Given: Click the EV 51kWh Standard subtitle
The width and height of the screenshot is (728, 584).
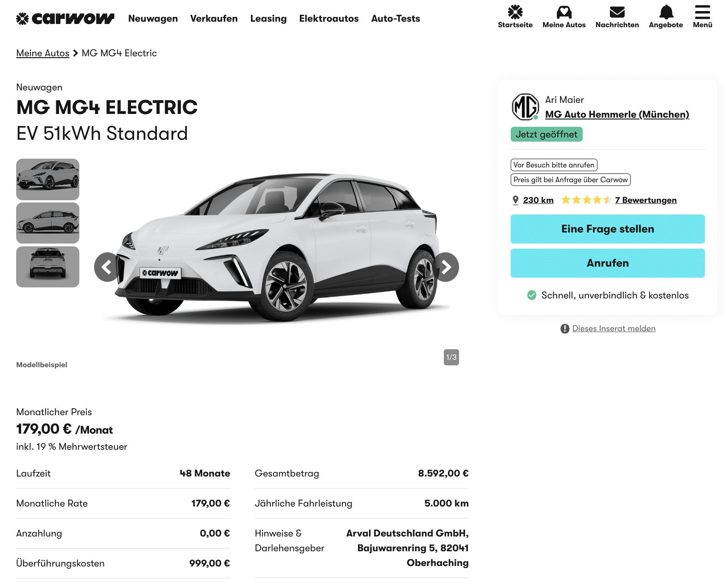Looking at the screenshot, I should 102,133.
